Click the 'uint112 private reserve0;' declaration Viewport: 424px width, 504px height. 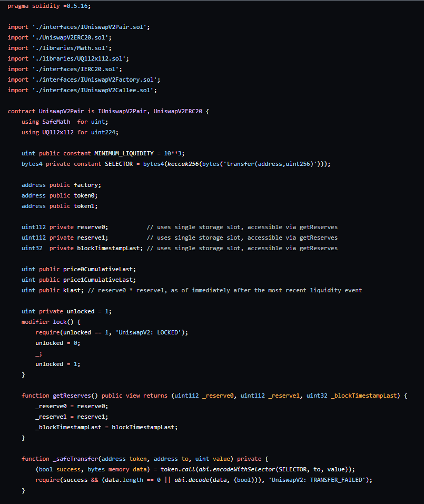pos(65,228)
